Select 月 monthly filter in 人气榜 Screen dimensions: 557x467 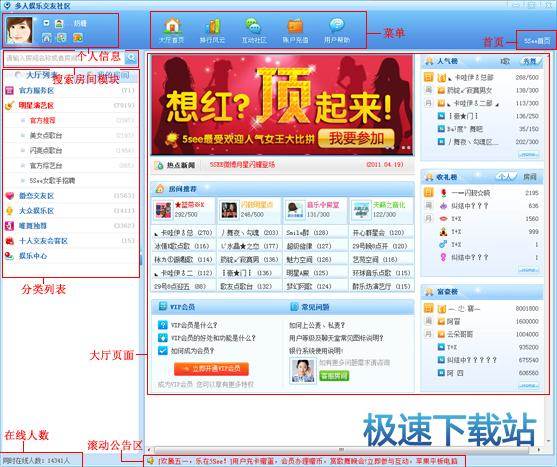click(429, 103)
